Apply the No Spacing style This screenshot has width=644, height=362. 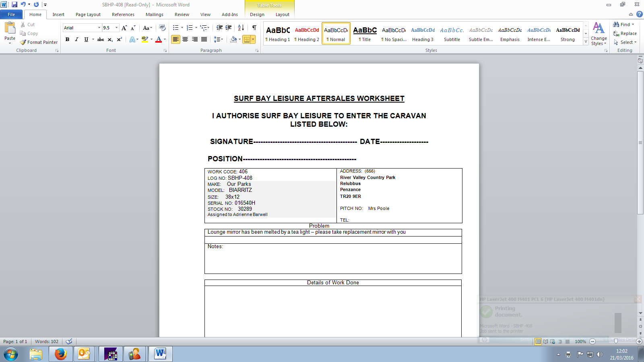coord(394,34)
